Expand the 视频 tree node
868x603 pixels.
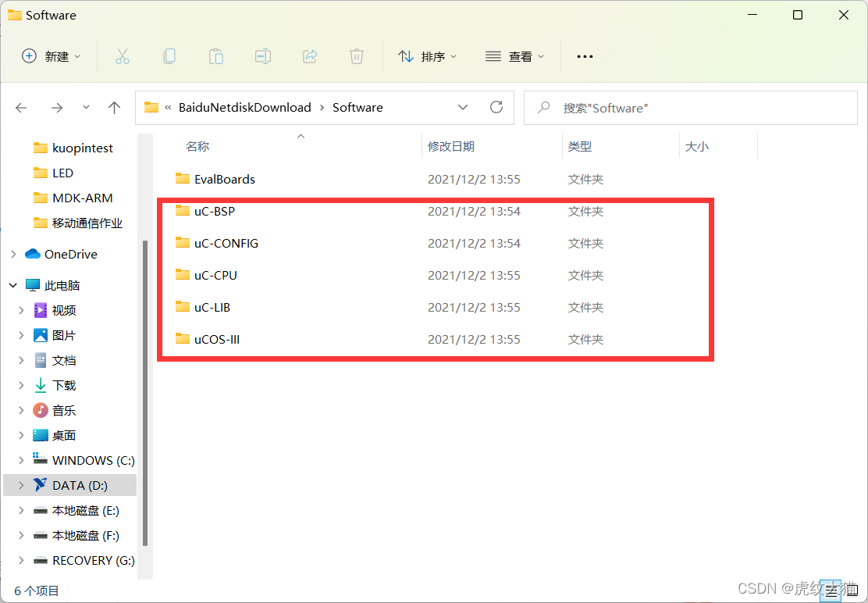pyautogui.click(x=21, y=310)
